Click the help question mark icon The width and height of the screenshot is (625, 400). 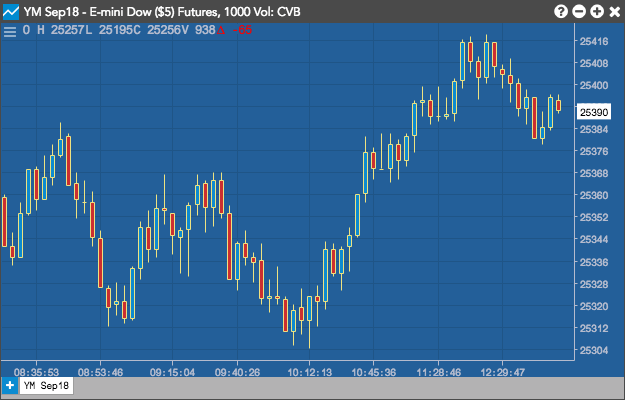560,12
